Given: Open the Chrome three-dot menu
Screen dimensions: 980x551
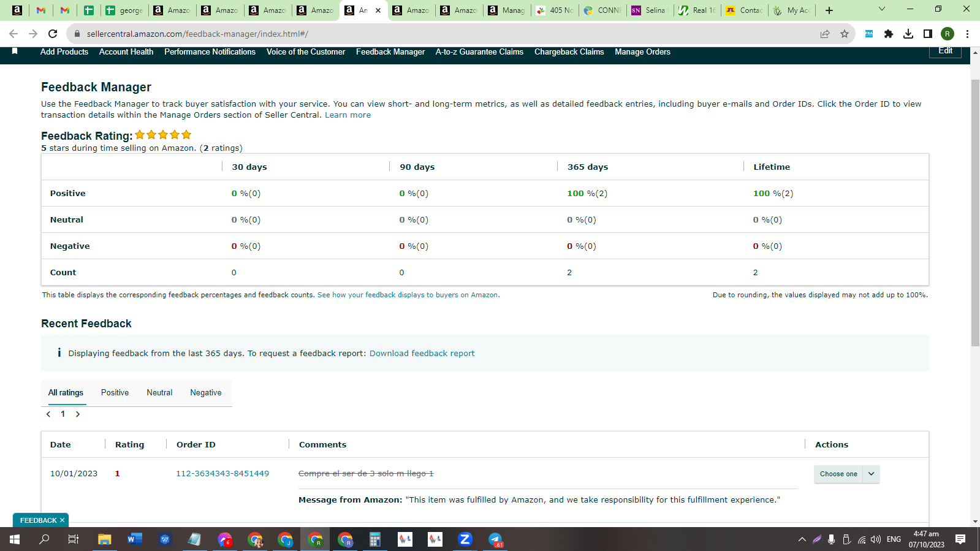Looking at the screenshot, I should (x=967, y=34).
